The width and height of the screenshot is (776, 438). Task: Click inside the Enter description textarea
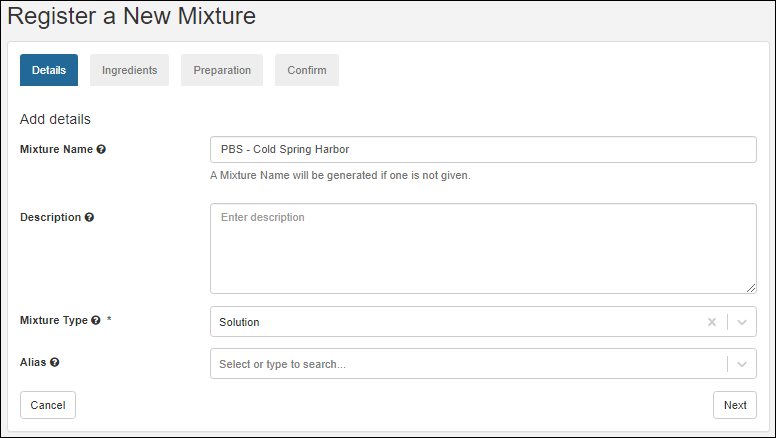pos(482,248)
